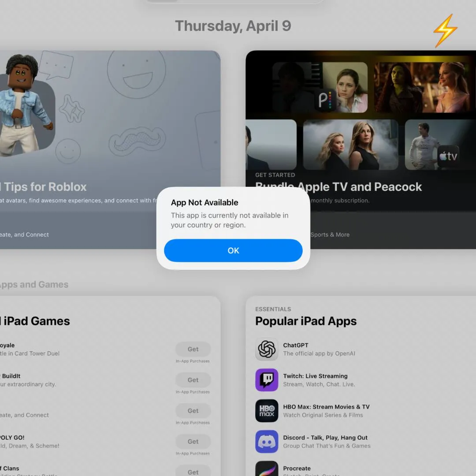Open the Discord app icon
476x476 pixels.
(x=267, y=441)
